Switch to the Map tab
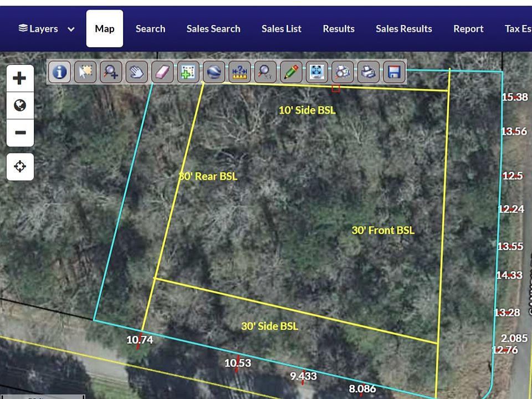The image size is (532, 399). (x=105, y=28)
